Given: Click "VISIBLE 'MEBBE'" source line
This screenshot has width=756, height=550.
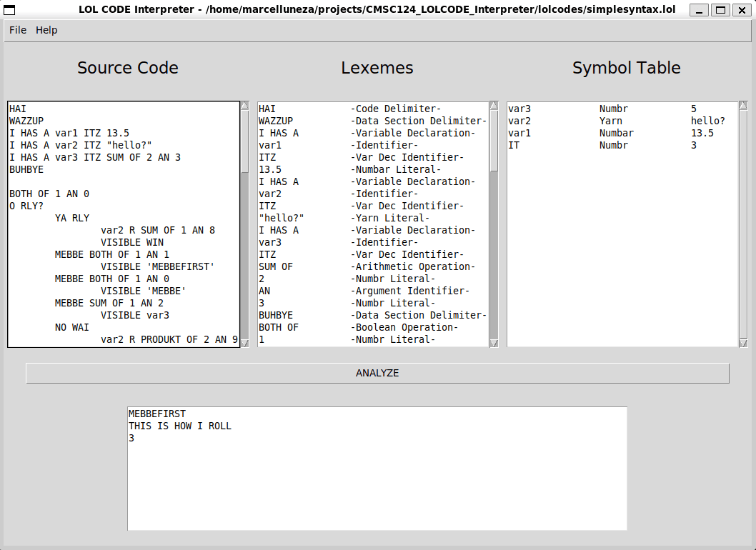Looking at the screenshot, I should click(143, 291).
